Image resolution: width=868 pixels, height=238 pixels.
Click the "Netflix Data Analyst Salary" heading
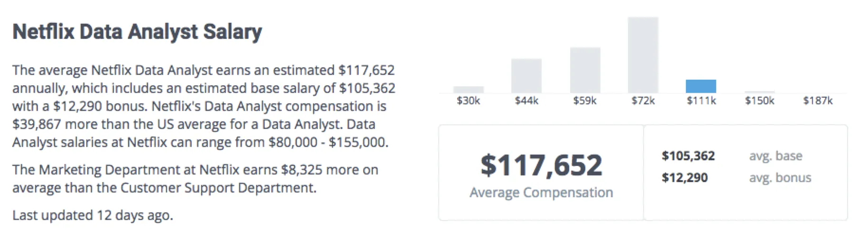click(x=137, y=32)
